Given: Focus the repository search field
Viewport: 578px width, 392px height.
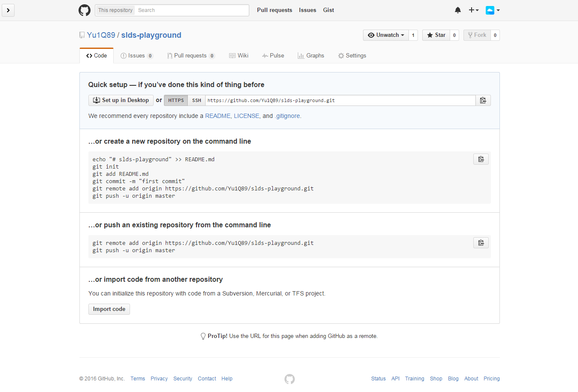Looking at the screenshot, I should (191, 10).
